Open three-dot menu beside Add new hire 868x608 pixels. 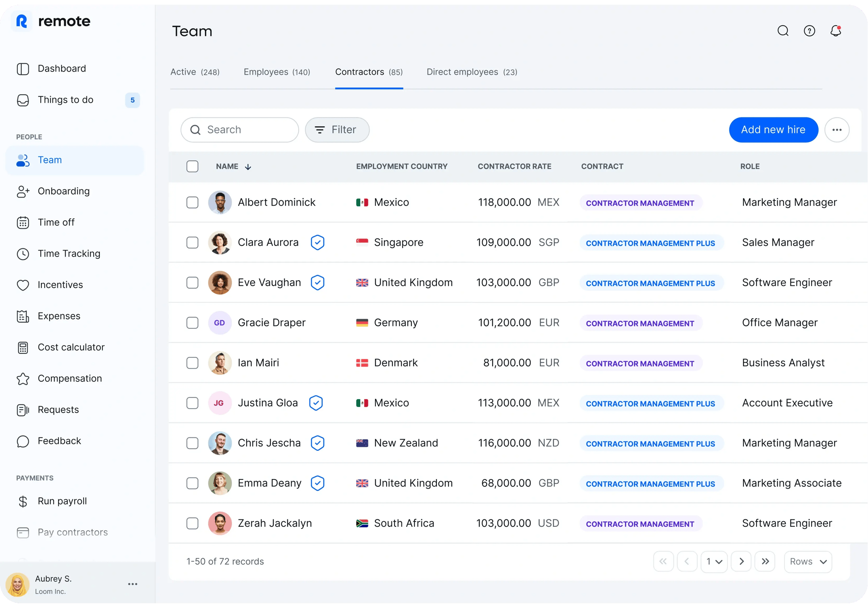pos(837,130)
